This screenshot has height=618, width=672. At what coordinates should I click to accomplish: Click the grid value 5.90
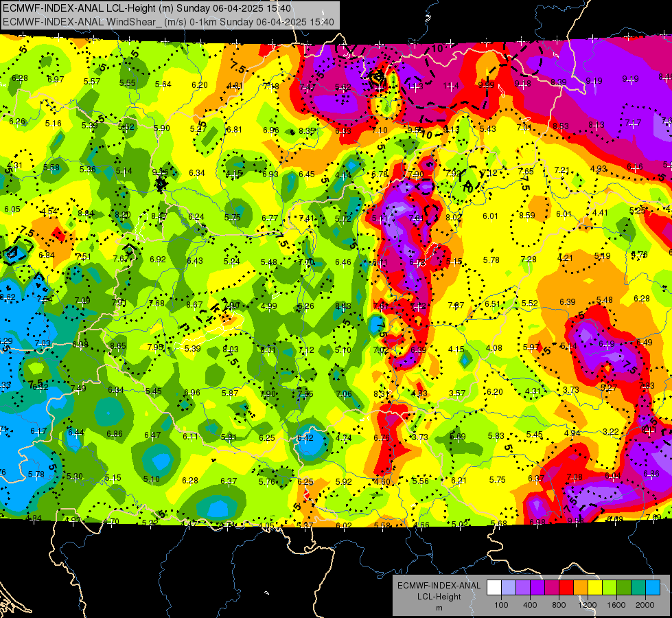coord(162,128)
